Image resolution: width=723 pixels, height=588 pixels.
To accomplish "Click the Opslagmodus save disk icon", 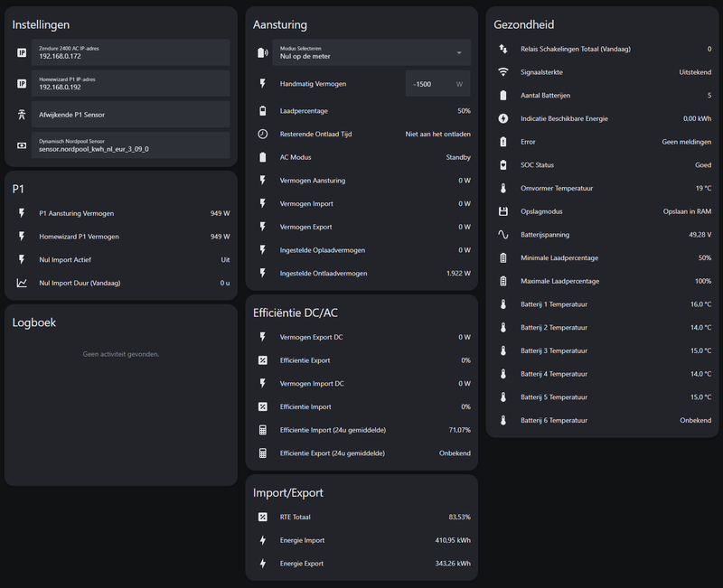I will pyautogui.click(x=503, y=211).
